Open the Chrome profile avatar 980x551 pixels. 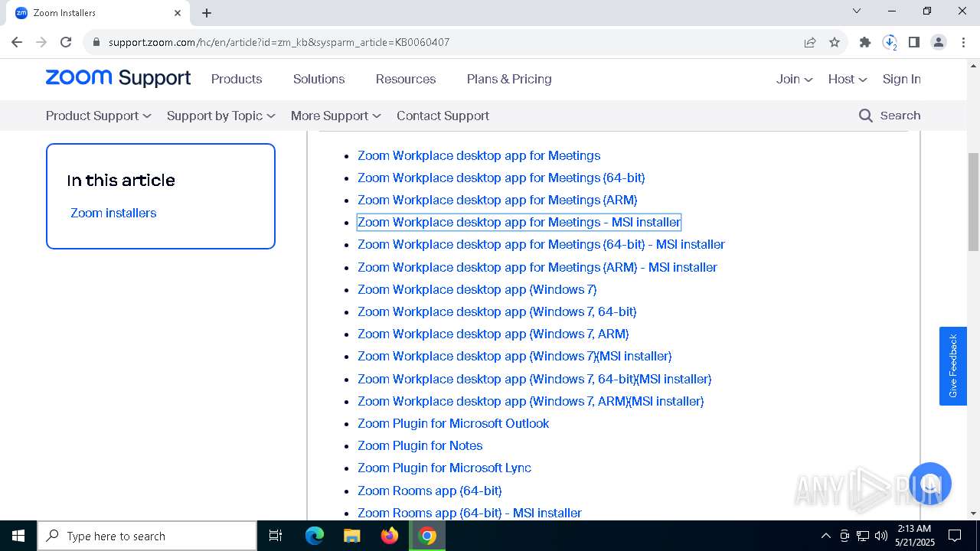(x=939, y=42)
